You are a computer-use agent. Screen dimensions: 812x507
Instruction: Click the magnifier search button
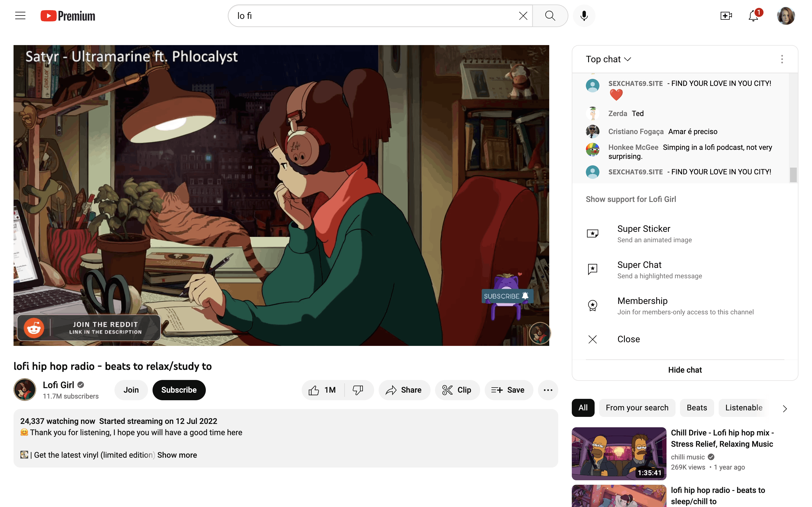[550, 16]
